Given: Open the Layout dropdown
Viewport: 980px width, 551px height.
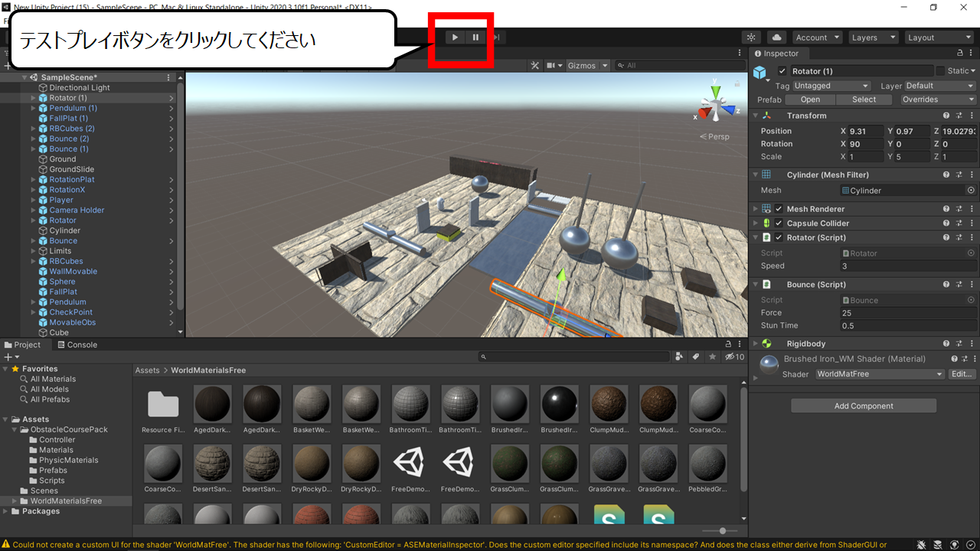Looking at the screenshot, I should point(938,37).
